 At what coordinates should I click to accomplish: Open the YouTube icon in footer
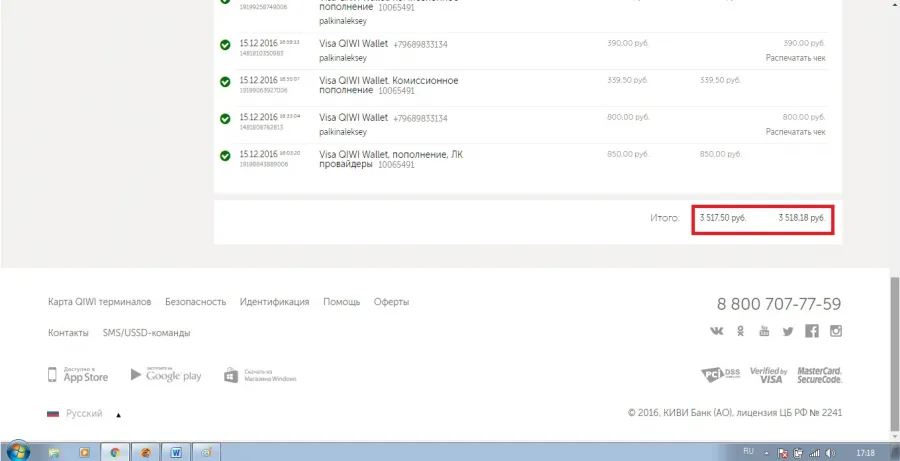click(764, 331)
